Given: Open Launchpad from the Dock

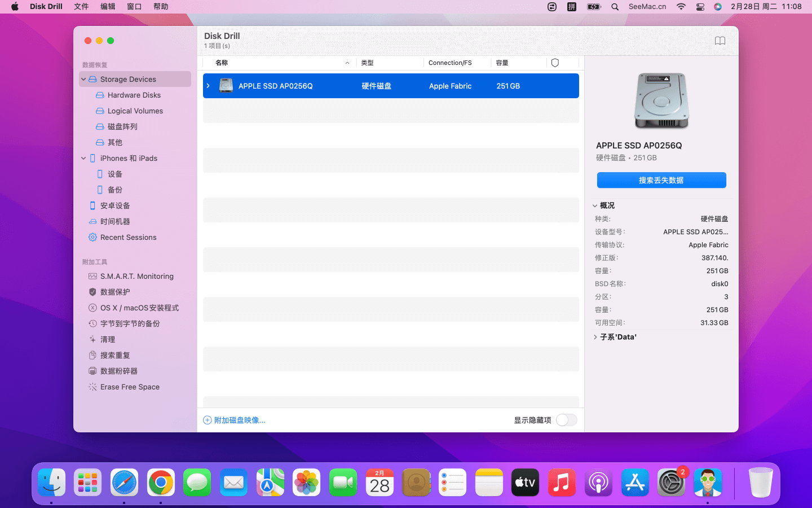Looking at the screenshot, I should [87, 483].
